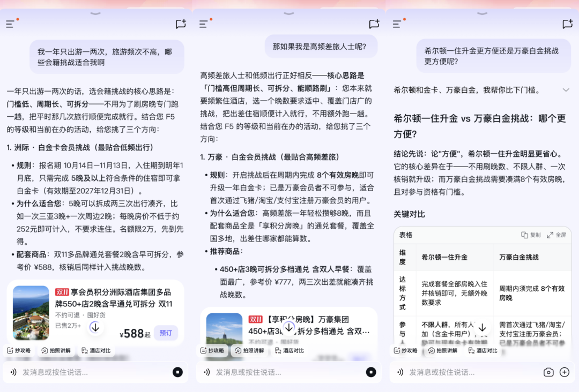The image size is (579, 392).
Task: Tap the 拍照讲解 chip in the 希尔顿 vs 万豪 chat screen
Action: click(x=443, y=351)
